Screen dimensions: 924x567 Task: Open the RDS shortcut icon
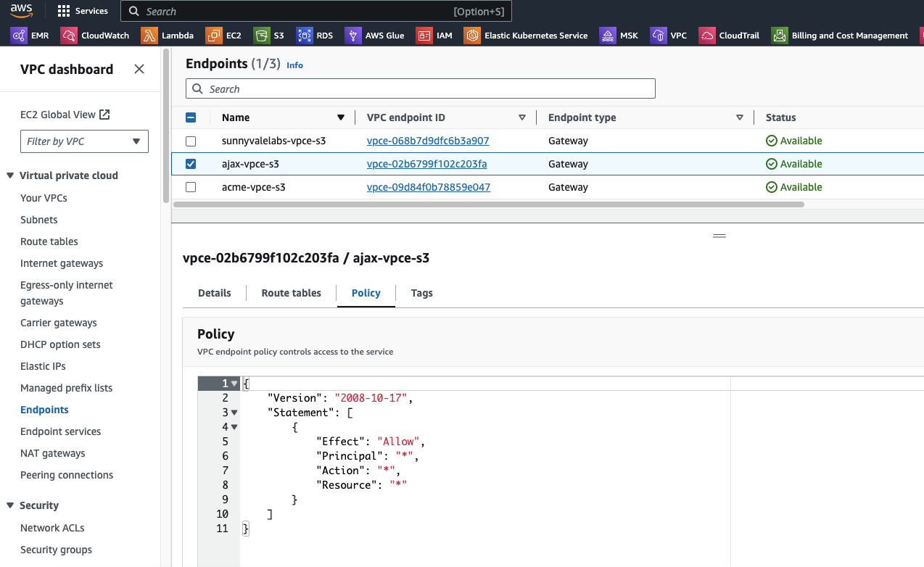click(305, 36)
